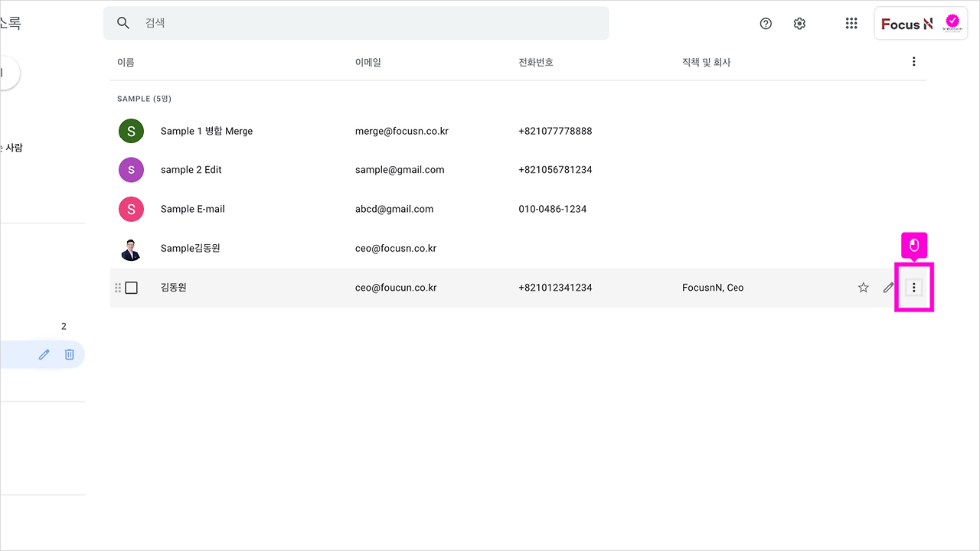Viewport: 980px width, 551px height.
Task: Open the Google apps grid
Action: (x=851, y=24)
